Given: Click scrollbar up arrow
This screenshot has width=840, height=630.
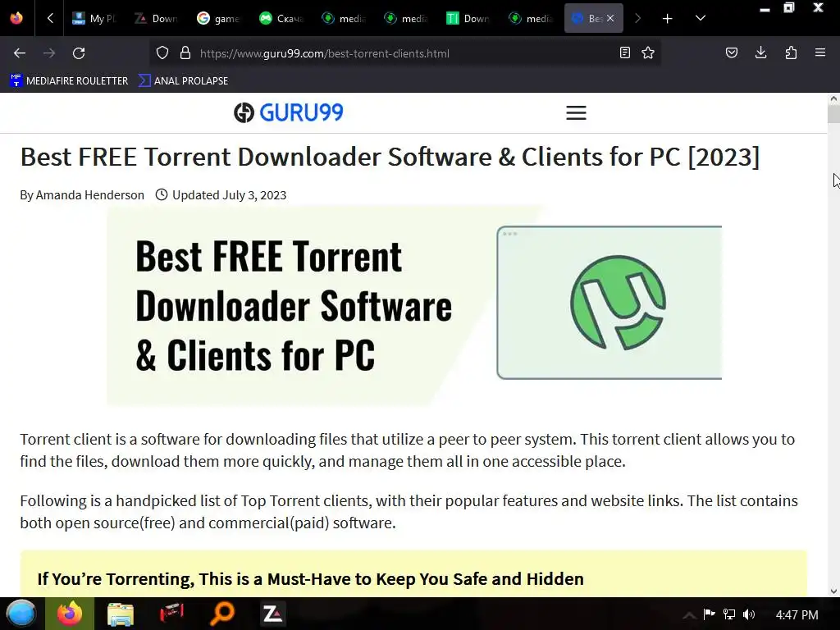Looking at the screenshot, I should coord(833,98).
